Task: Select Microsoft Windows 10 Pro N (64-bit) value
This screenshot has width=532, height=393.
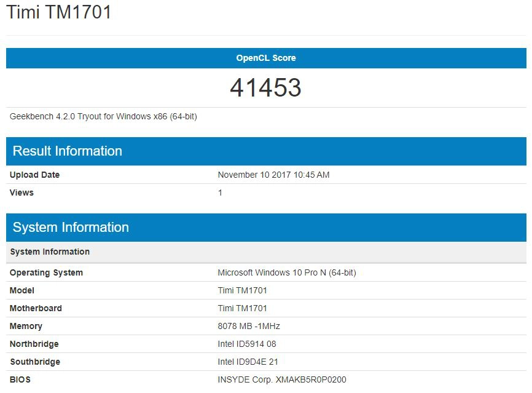Action: pos(287,272)
